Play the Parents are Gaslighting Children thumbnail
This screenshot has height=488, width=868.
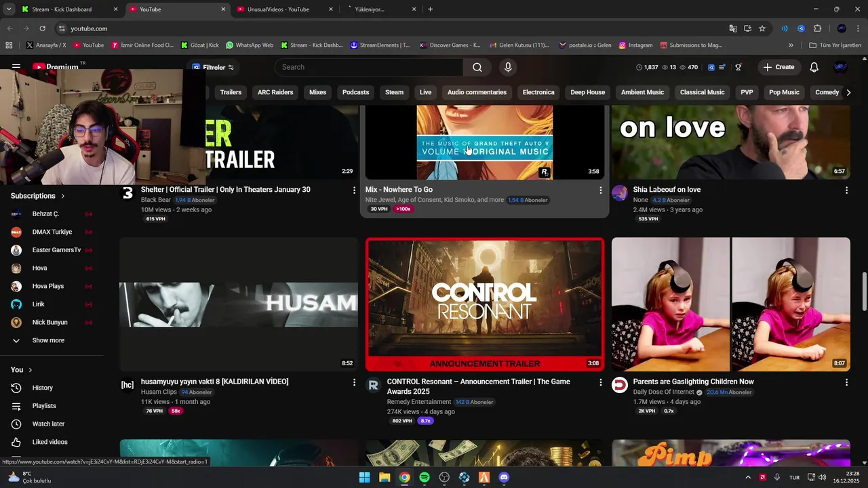coord(731,304)
